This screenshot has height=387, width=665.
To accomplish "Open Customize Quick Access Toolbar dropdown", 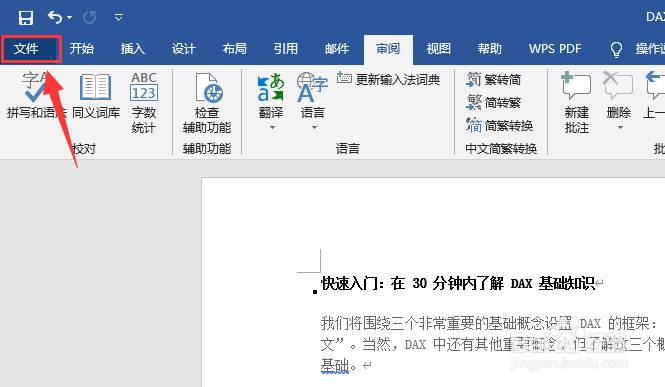I will tap(119, 17).
